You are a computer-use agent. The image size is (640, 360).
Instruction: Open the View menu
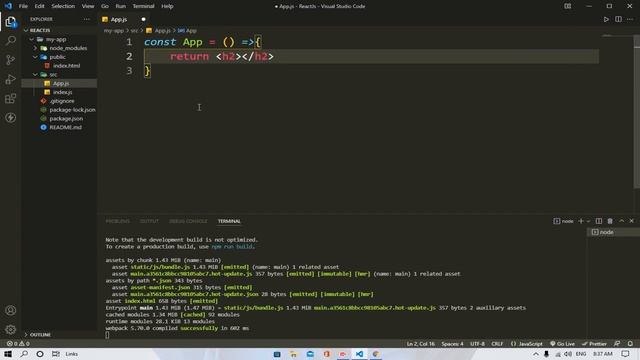tap(88, 6)
